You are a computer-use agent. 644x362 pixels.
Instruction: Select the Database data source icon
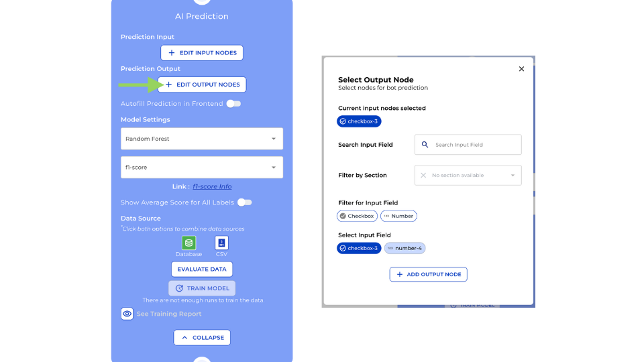[x=189, y=243]
